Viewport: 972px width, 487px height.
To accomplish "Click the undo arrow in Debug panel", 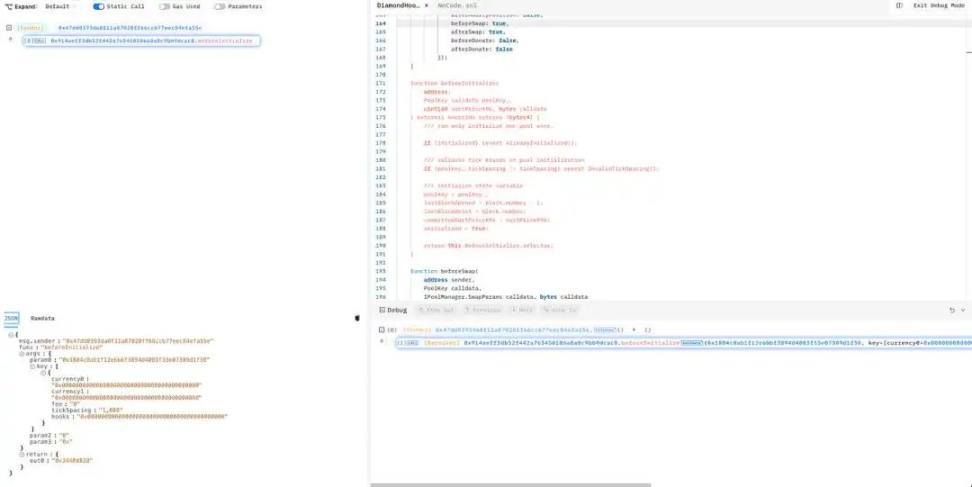I will (x=951, y=311).
